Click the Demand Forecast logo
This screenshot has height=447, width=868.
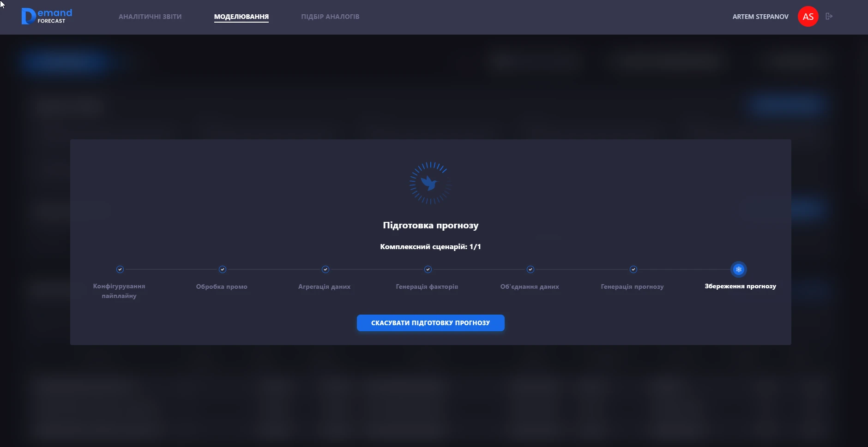47,16
